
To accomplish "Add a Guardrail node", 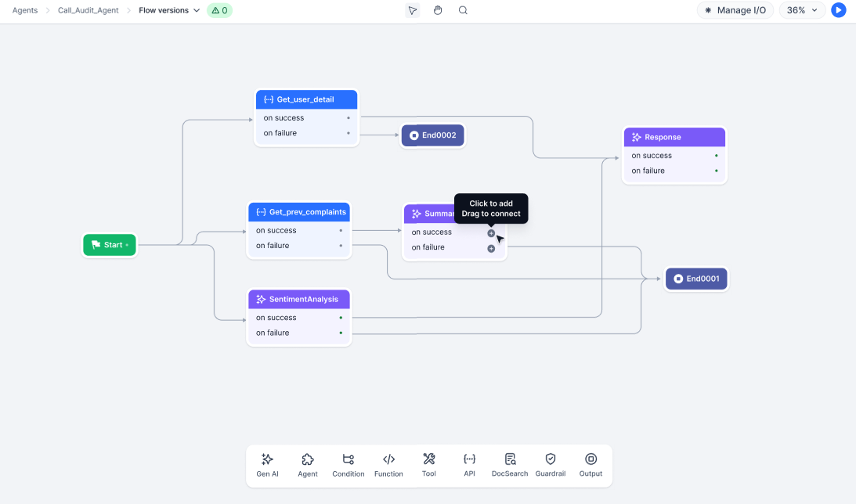I will pyautogui.click(x=551, y=465).
